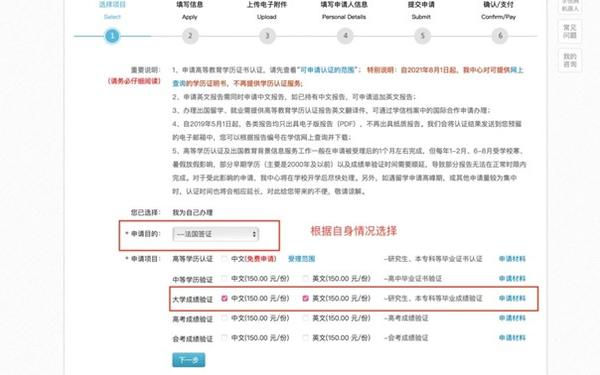The image size is (600, 375).
Task: Open the 受理范围 link
Action: click(x=301, y=259)
